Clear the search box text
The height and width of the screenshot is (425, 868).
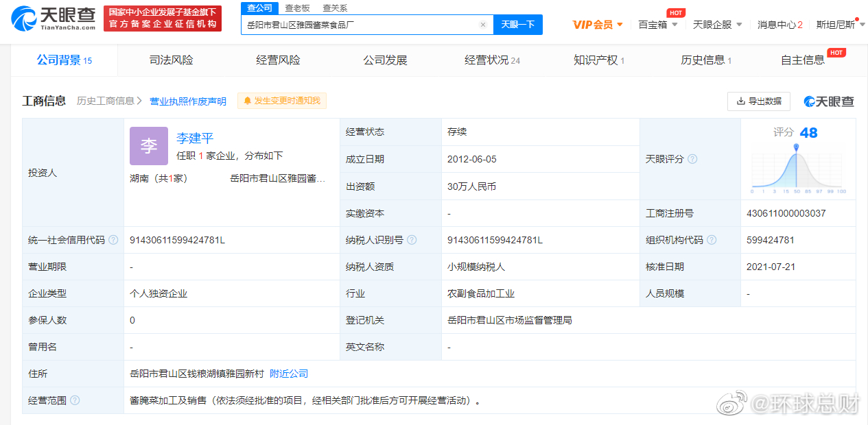[x=483, y=25]
